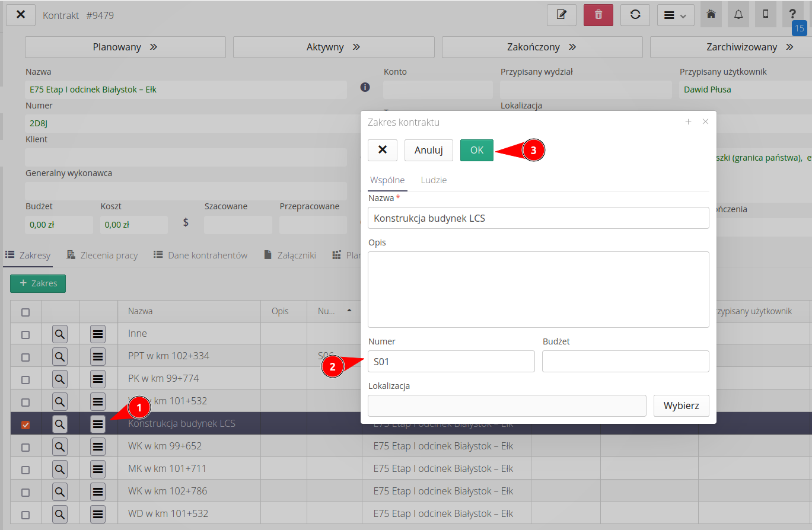Select the header checkbox to select all rows

(x=26, y=311)
